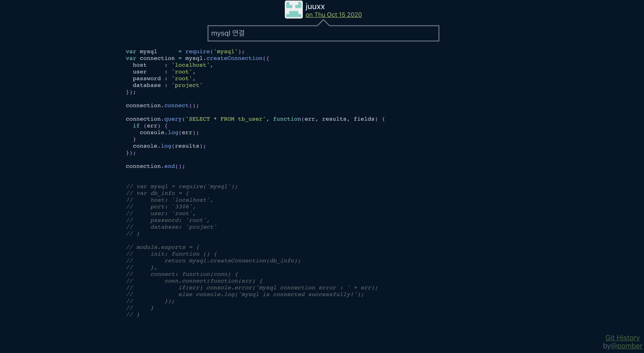Click the 'localhost' host value
Viewport: 644px width, 353px height.
191,65
